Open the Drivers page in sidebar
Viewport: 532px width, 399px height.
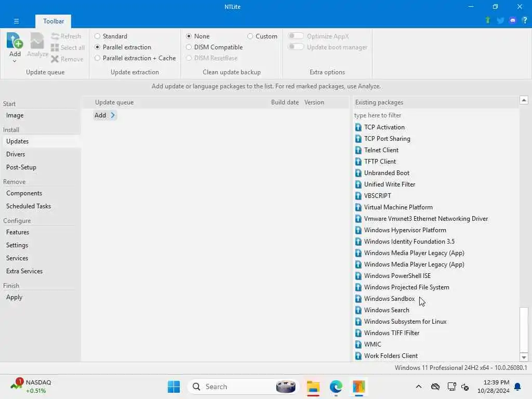click(16, 154)
